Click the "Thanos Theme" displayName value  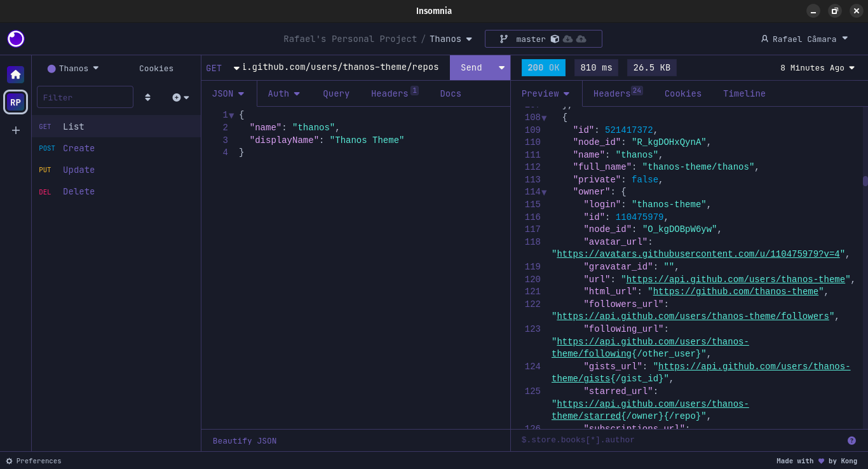click(367, 140)
